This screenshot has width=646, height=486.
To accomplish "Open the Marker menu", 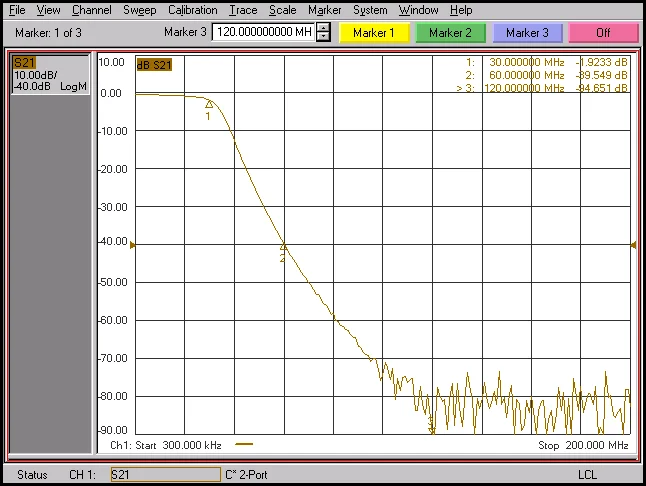I will [x=325, y=10].
